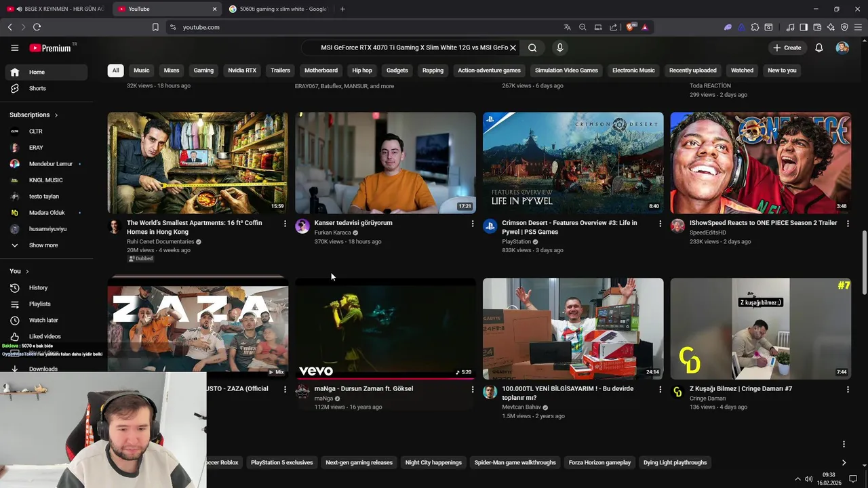Open Mendebur Lemur subscription channel
The width and height of the screenshot is (868, 488).
pyautogui.click(x=47, y=164)
